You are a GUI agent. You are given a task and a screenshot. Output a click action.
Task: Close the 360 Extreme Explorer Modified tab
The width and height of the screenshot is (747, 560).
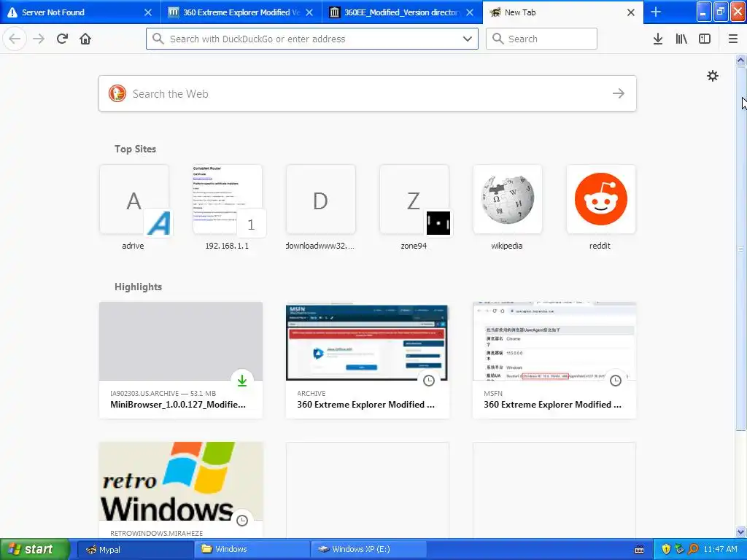[309, 12]
